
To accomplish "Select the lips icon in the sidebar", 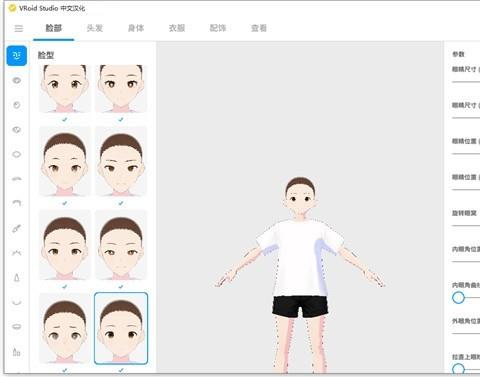I will [x=17, y=326].
